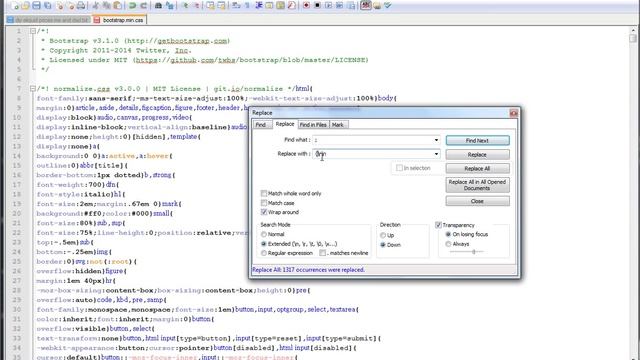This screenshot has height=360, width=640.
Task: Set search direction to Down
Action: tap(383, 245)
